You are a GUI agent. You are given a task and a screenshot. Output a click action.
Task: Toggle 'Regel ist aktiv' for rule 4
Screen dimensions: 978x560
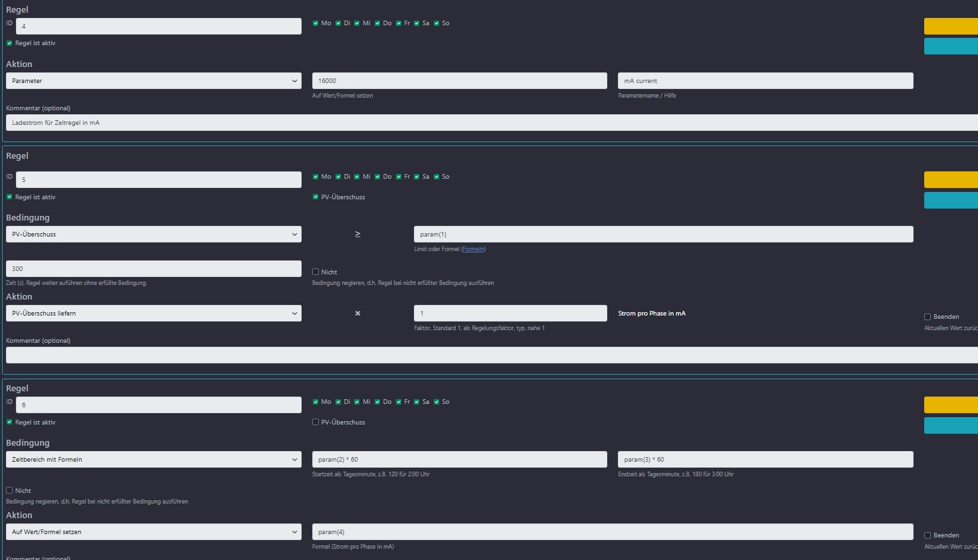9,43
